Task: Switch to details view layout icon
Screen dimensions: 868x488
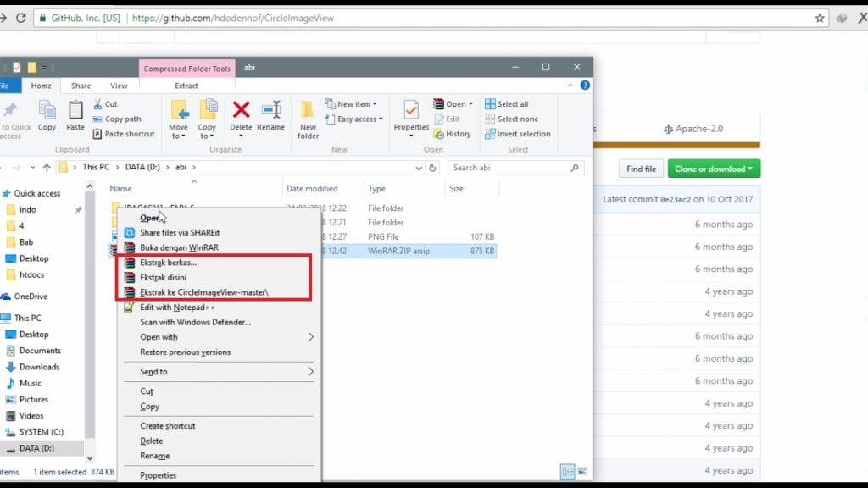Action: coord(568,471)
